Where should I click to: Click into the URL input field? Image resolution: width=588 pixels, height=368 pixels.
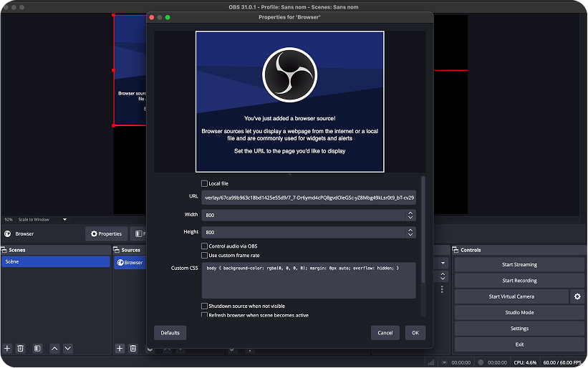pyautogui.click(x=308, y=198)
